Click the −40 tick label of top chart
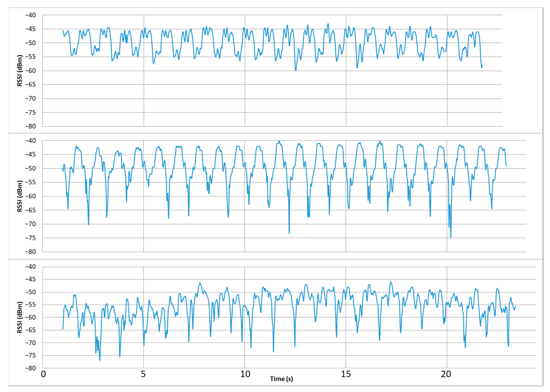 pos(30,15)
